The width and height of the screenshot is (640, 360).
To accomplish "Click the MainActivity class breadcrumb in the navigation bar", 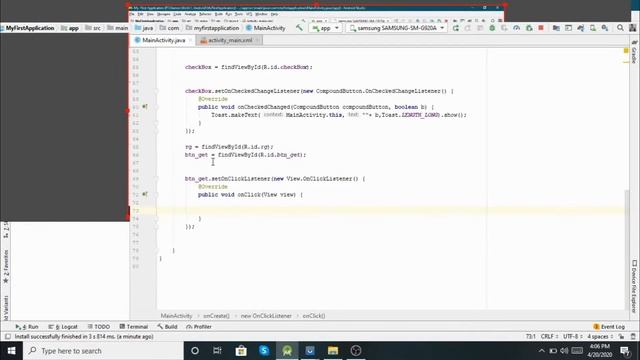I will [266, 28].
